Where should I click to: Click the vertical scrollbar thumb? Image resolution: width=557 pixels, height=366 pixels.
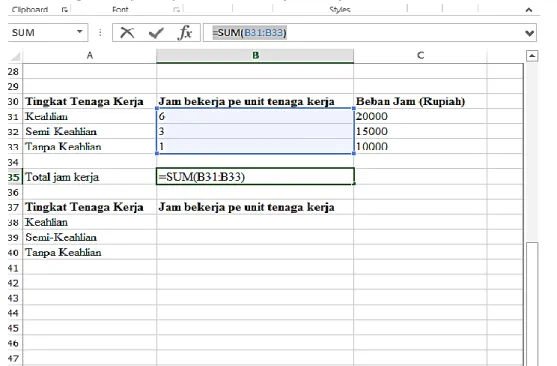pos(532,304)
